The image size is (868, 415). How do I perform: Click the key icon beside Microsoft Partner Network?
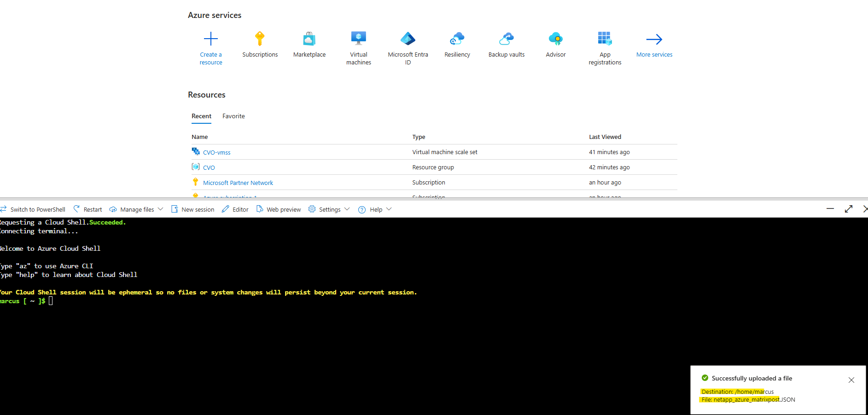[196, 182]
